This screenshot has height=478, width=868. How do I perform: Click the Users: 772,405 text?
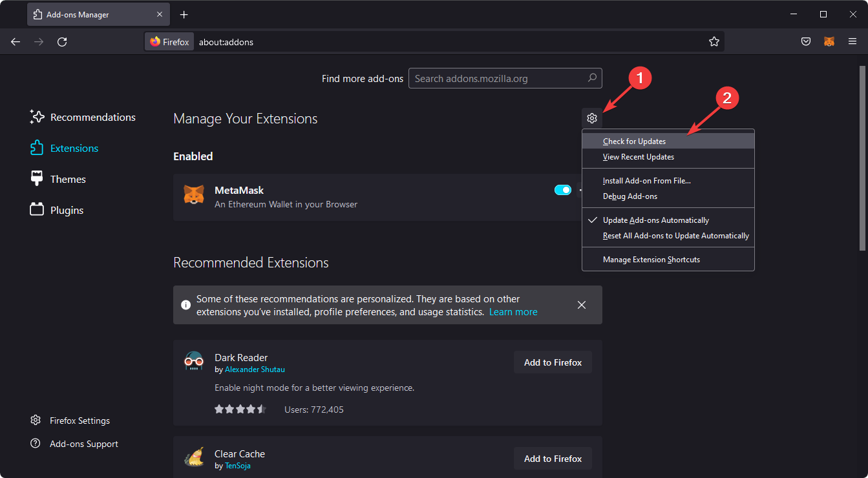(x=314, y=410)
